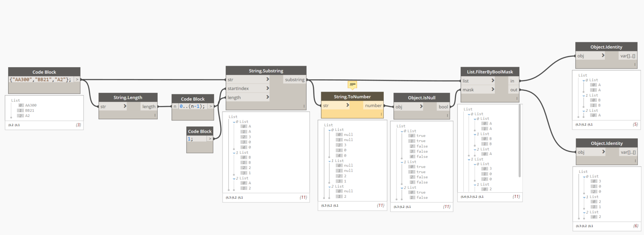This screenshot has width=644, height=235.
Task: Open the list port chevron on List.FilterByBoolMask
Action: [493, 80]
